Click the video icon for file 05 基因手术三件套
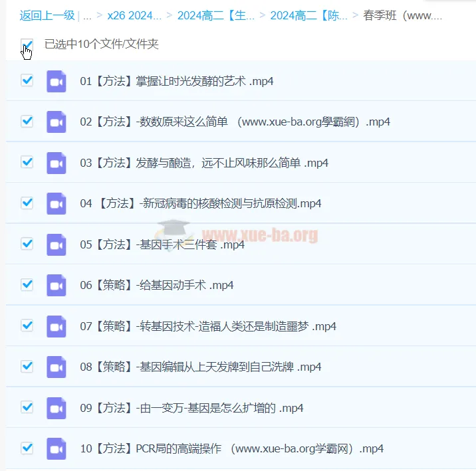Screen dimensions: 476x471 click(57, 244)
